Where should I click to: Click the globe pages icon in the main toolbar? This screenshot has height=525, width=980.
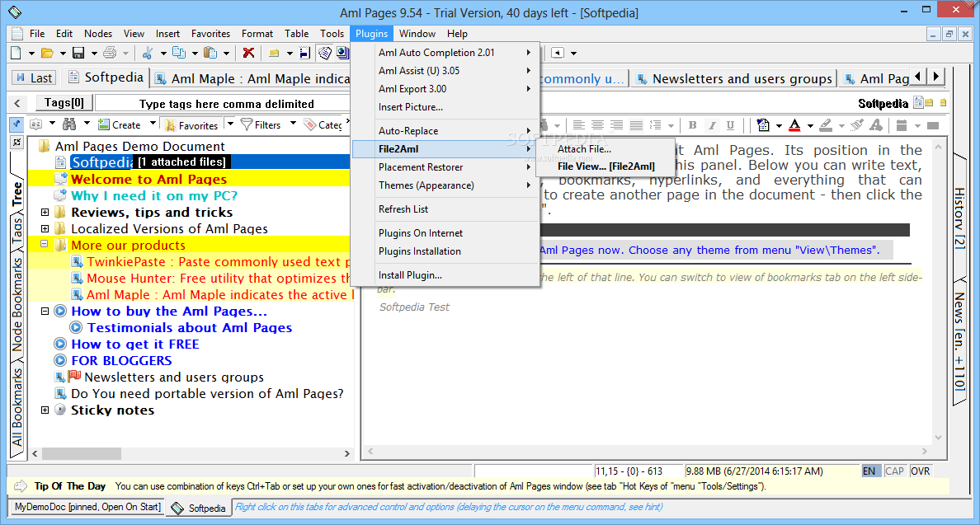pyautogui.click(x=342, y=53)
